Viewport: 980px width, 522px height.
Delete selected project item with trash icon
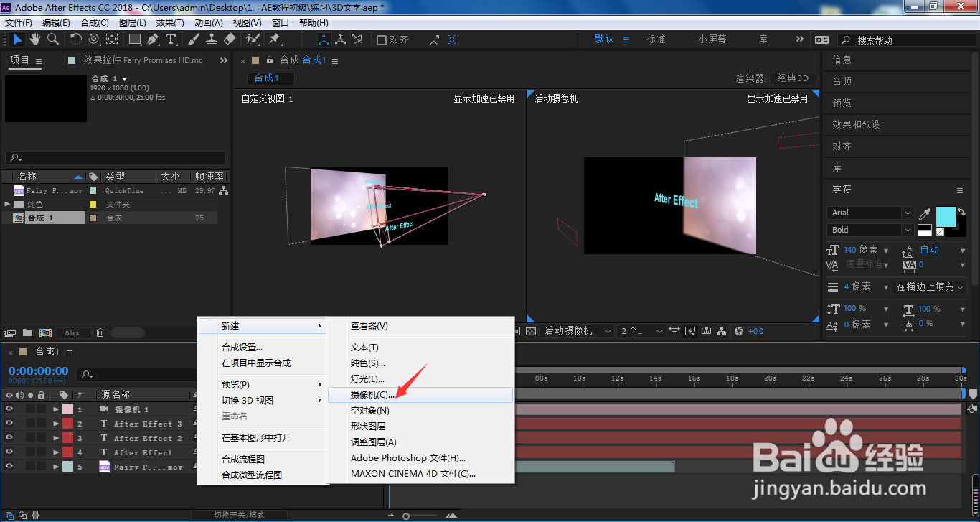100,333
